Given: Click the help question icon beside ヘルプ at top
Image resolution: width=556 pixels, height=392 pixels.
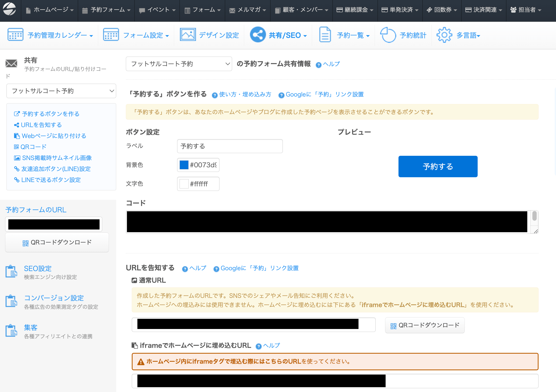Looking at the screenshot, I should (x=319, y=65).
